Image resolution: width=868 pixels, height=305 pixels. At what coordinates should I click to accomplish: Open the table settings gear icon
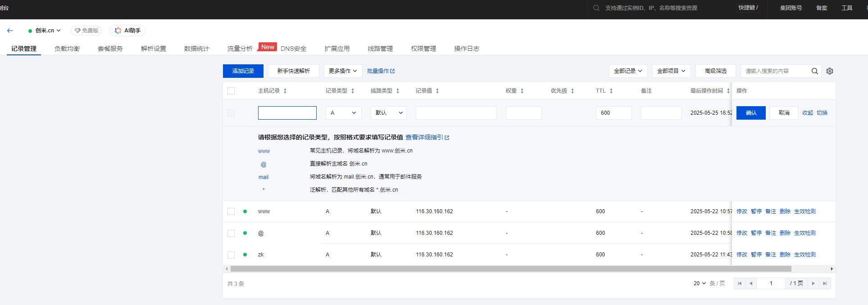pos(830,71)
